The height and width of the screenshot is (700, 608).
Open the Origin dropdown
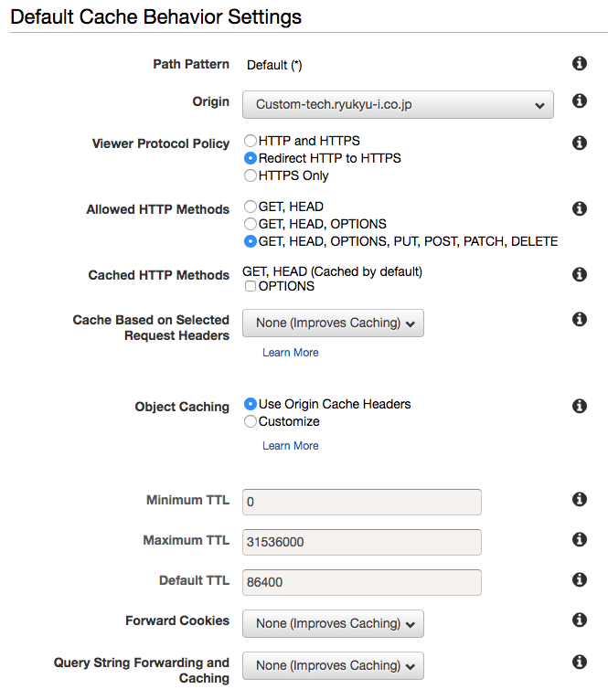[x=398, y=105]
